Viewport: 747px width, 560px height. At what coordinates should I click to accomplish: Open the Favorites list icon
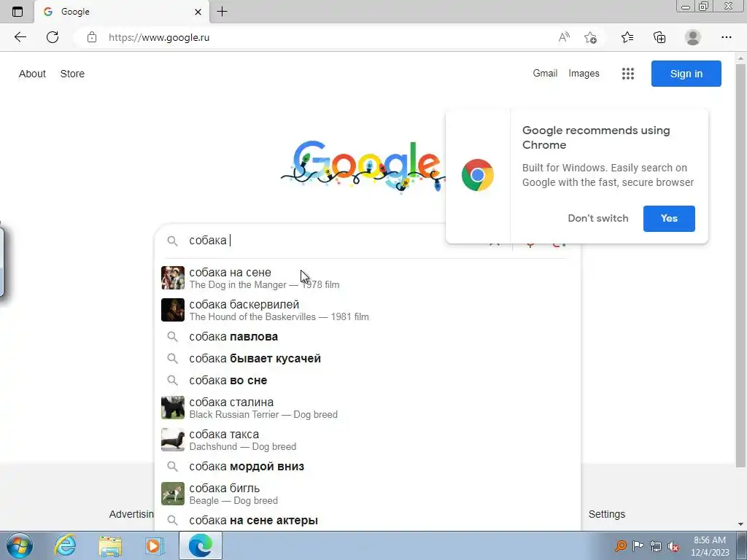tap(627, 37)
